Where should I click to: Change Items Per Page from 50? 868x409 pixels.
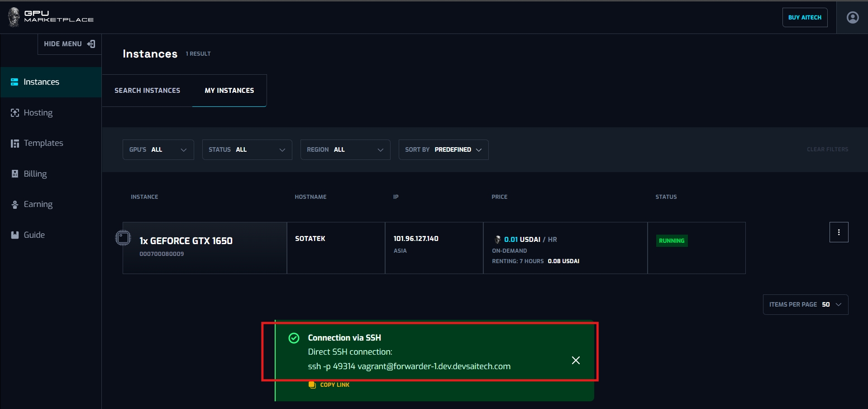pyautogui.click(x=805, y=305)
